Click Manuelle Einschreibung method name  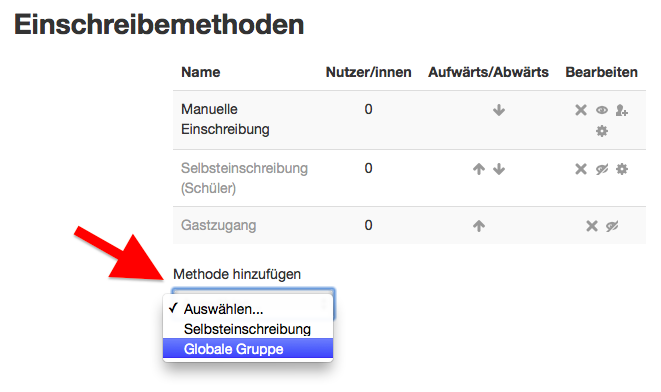[225, 119]
